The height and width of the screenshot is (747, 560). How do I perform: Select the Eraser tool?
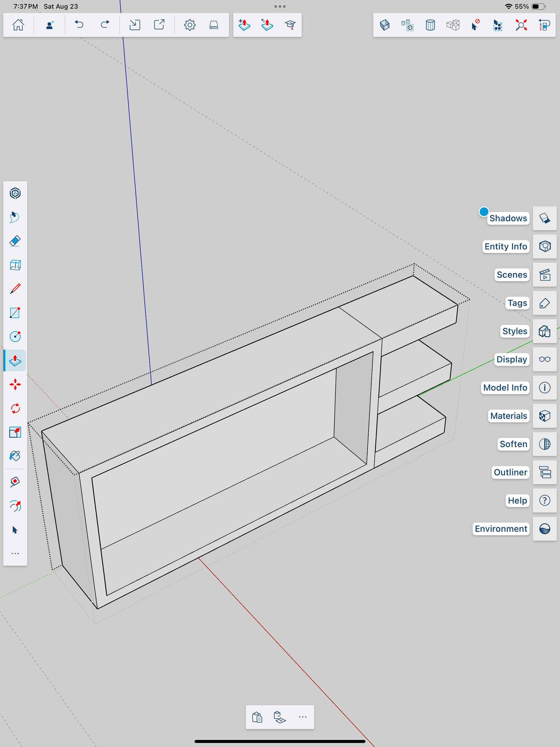15,241
